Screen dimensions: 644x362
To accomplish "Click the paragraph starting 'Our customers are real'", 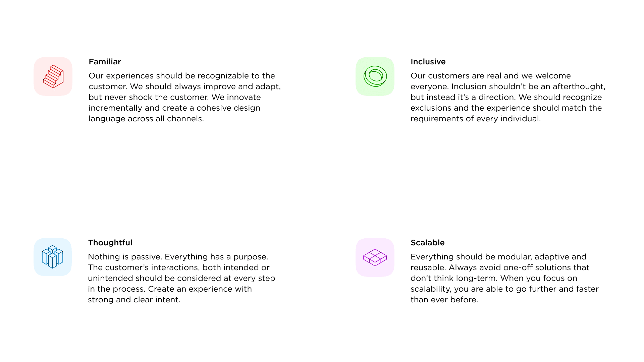I will point(508,97).
